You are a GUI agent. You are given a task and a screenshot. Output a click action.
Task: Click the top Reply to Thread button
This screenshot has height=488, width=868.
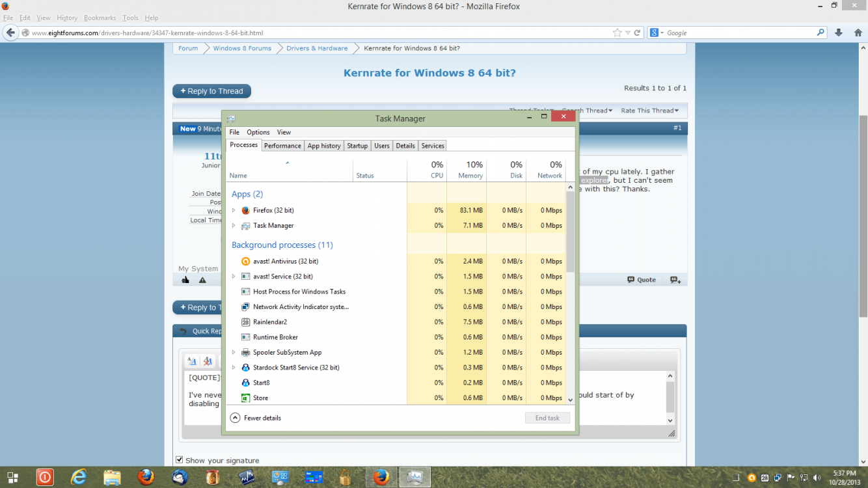click(x=211, y=91)
